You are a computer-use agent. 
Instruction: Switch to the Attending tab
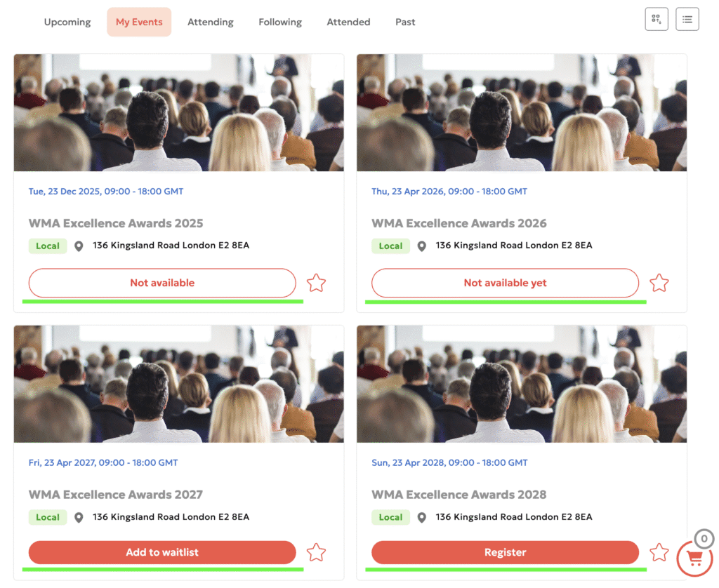(x=211, y=22)
